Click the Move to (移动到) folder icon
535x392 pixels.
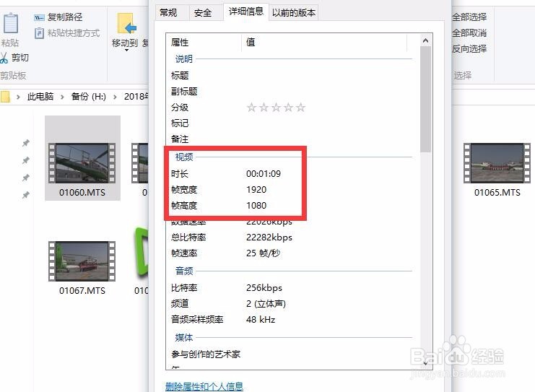pos(126,24)
